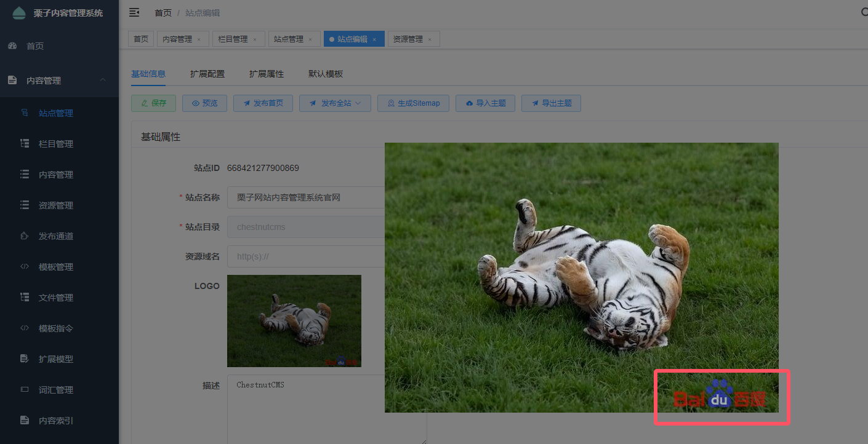Close the 内容管理 tab

coord(199,39)
